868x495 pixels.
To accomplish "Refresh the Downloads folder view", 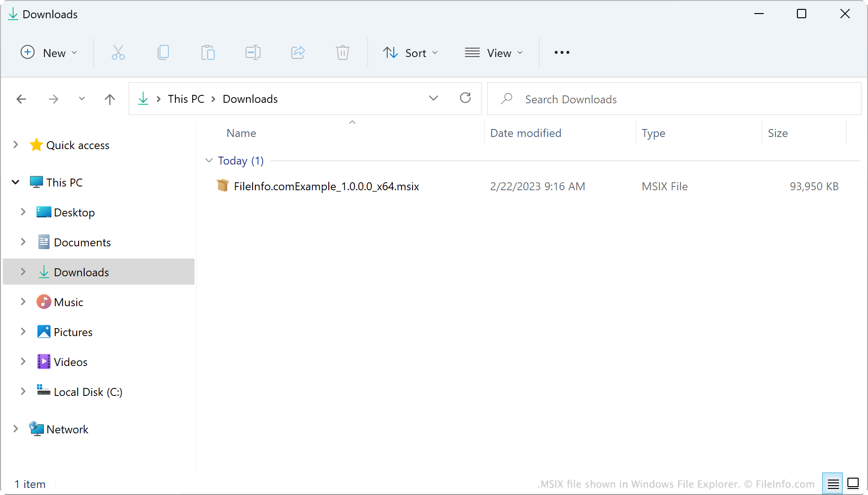I will (465, 98).
